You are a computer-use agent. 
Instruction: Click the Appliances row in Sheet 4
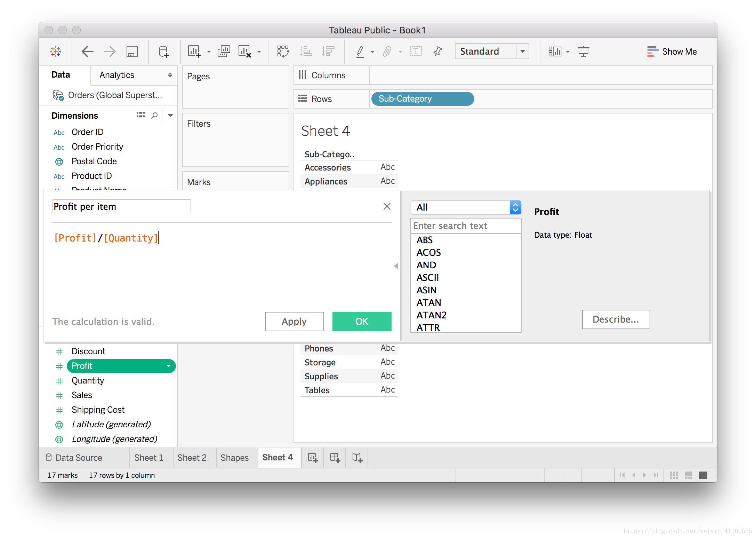(x=349, y=181)
